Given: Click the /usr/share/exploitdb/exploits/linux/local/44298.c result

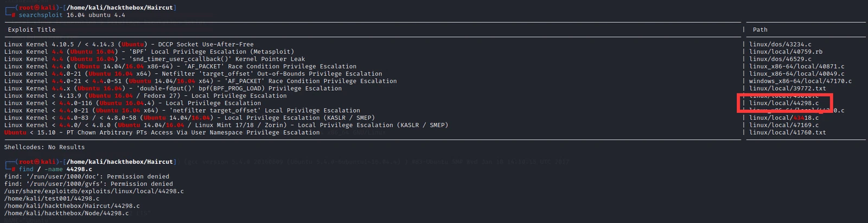Looking at the screenshot, I should [x=94, y=191].
